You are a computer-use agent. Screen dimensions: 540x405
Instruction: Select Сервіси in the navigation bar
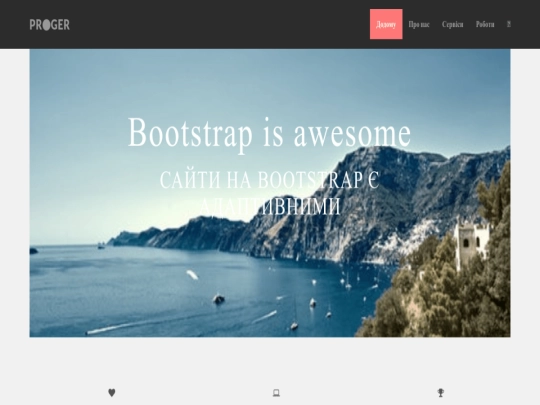[x=453, y=24]
